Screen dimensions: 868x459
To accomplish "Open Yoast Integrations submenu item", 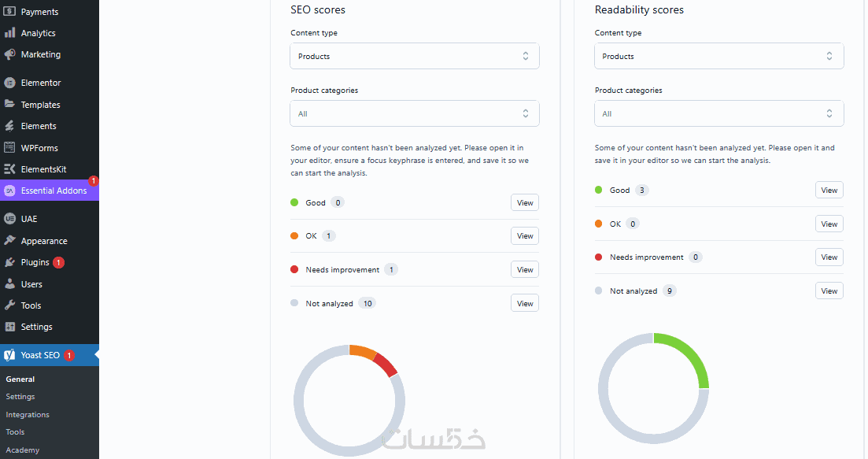I will click(x=28, y=414).
